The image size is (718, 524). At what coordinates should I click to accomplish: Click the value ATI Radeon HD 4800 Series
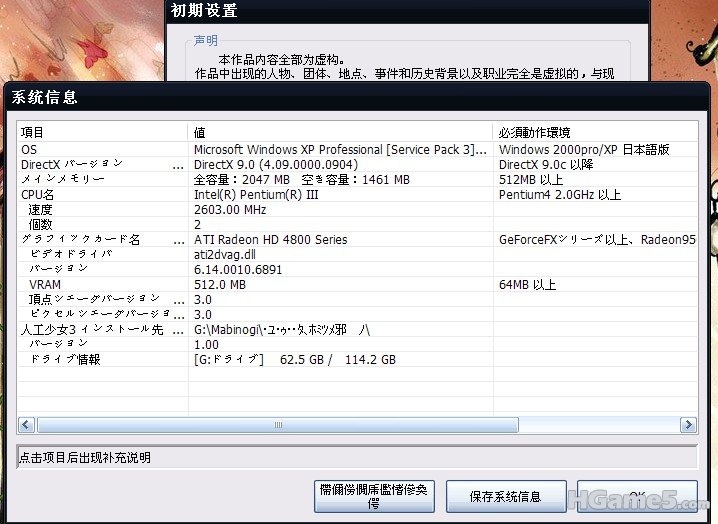pos(271,240)
